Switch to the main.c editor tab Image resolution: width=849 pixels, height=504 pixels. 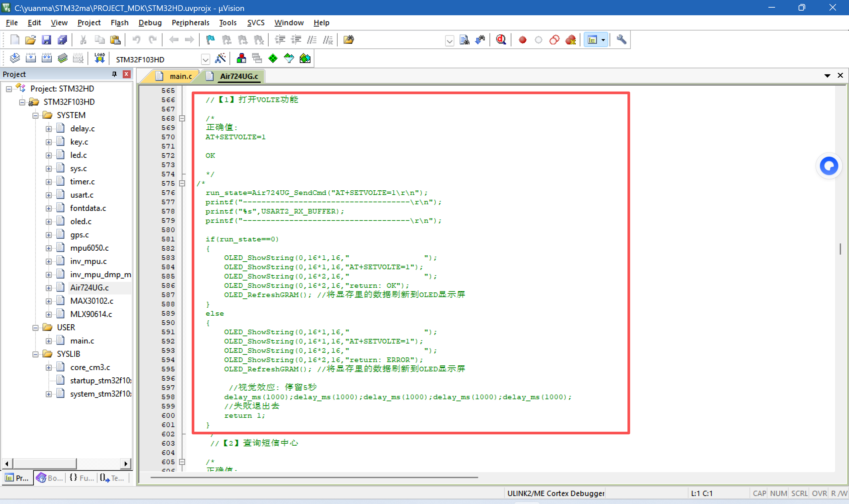pos(180,76)
